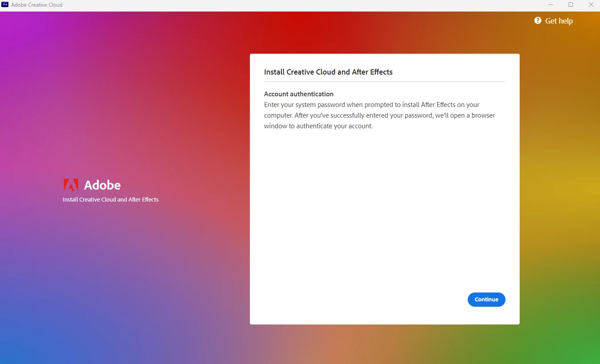Click the "Adobe Creative Cloud" title bar text

click(37, 5)
